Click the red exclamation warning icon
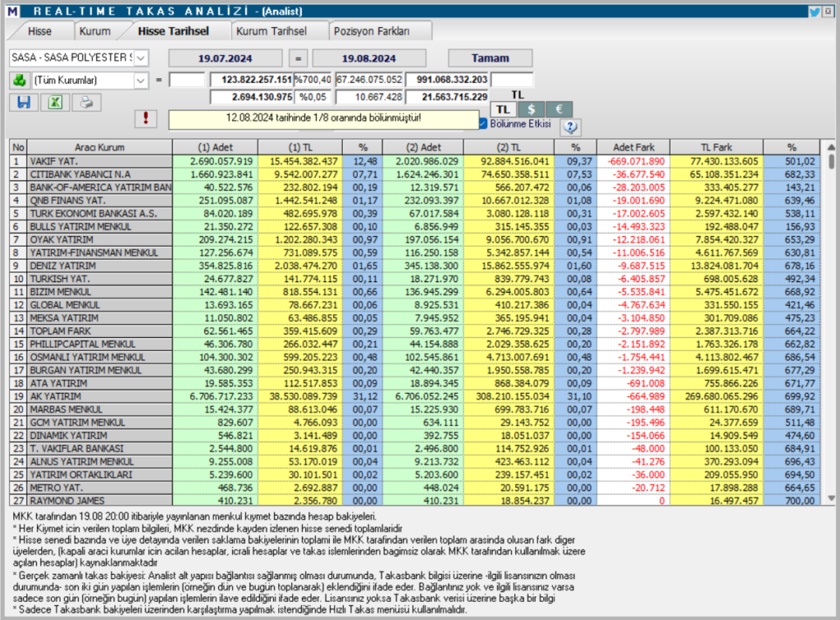 click(x=146, y=118)
